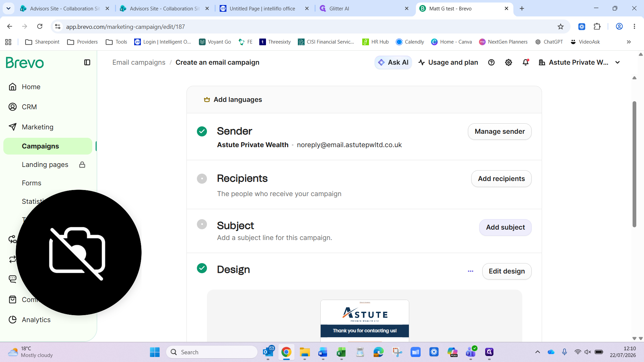Click the Analytics pie chart icon
This screenshot has height=362, width=644.
12,320
